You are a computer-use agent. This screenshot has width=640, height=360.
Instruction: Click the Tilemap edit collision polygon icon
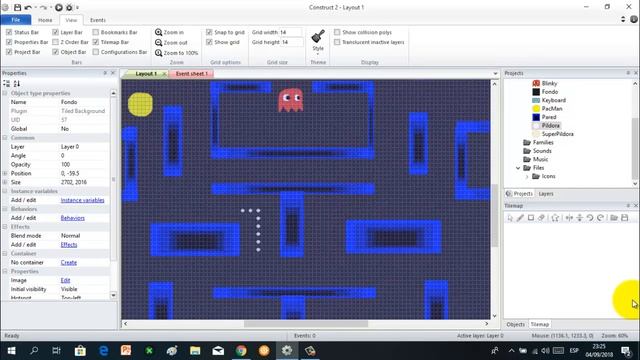[x=555, y=218]
